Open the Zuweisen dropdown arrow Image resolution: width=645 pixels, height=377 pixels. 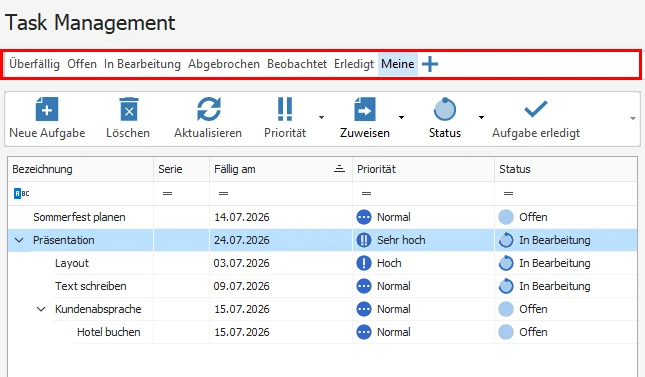point(401,118)
